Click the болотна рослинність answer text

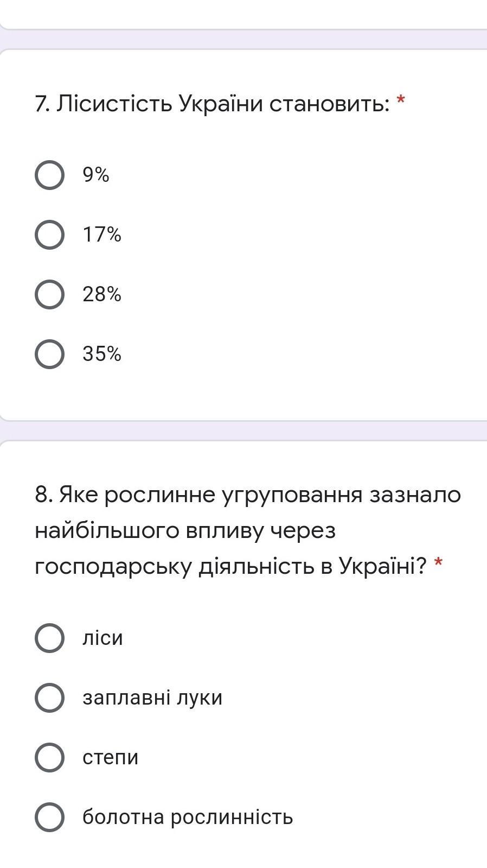click(x=188, y=816)
